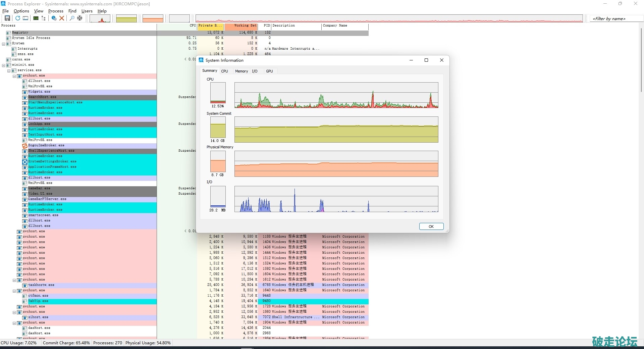Viewport: 644px width, 349px height.
Task: Toggle the process tree view icon
Action: point(44,18)
